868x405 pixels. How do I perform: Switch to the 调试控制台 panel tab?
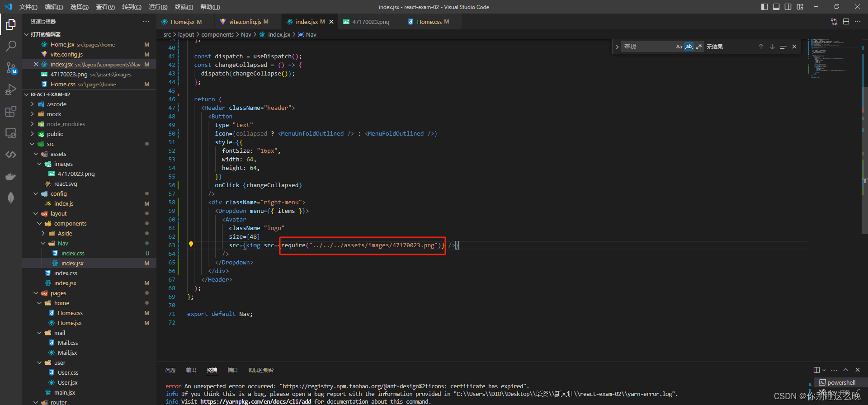(261, 370)
